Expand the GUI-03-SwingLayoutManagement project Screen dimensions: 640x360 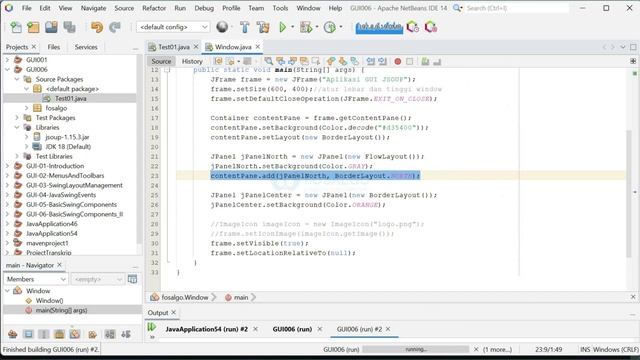point(7,185)
